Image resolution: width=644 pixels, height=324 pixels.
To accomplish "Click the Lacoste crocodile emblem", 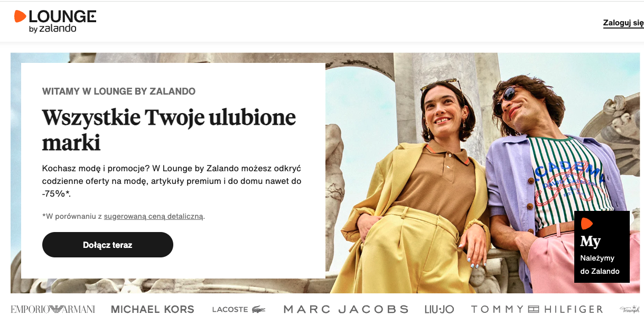I will click(259, 309).
